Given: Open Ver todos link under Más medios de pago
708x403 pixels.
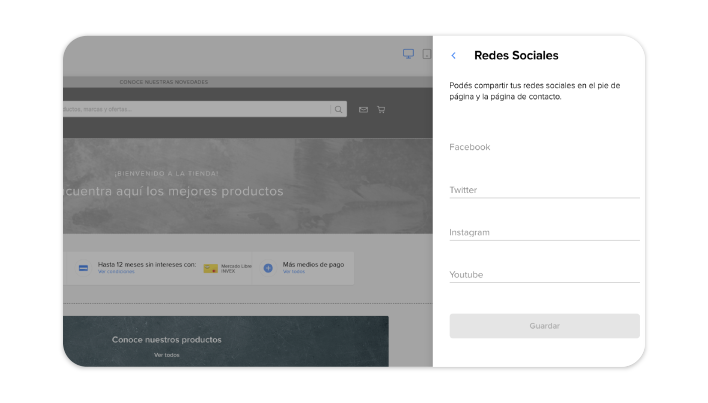Looking at the screenshot, I should (x=293, y=272).
